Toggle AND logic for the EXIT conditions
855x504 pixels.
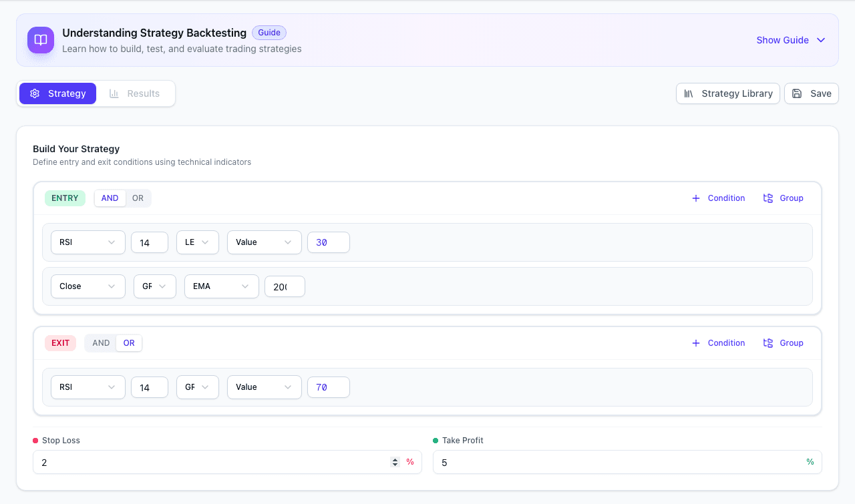pos(100,342)
